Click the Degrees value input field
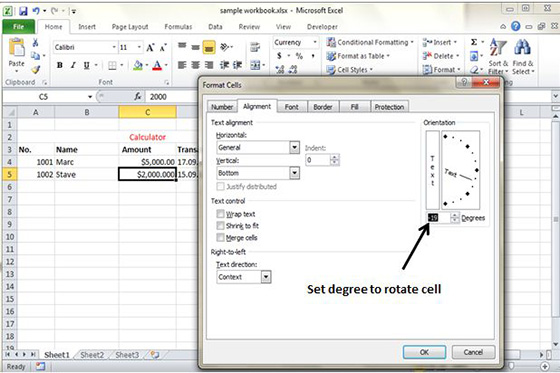This screenshot has height=373, width=560. (x=439, y=218)
